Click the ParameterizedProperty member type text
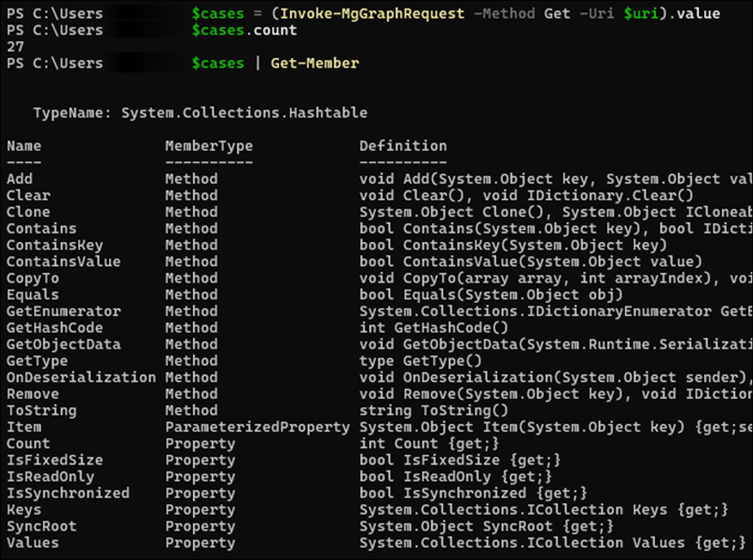 tap(257, 427)
